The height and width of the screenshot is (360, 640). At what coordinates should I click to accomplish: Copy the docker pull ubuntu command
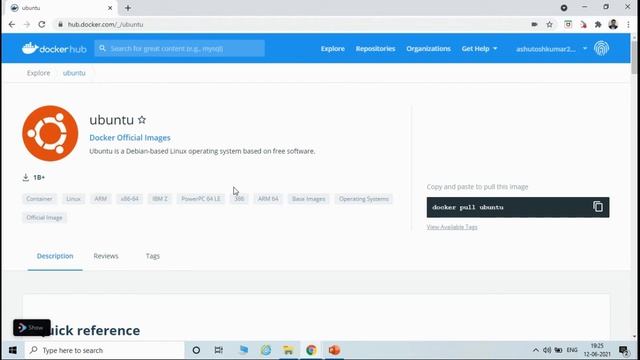point(598,207)
